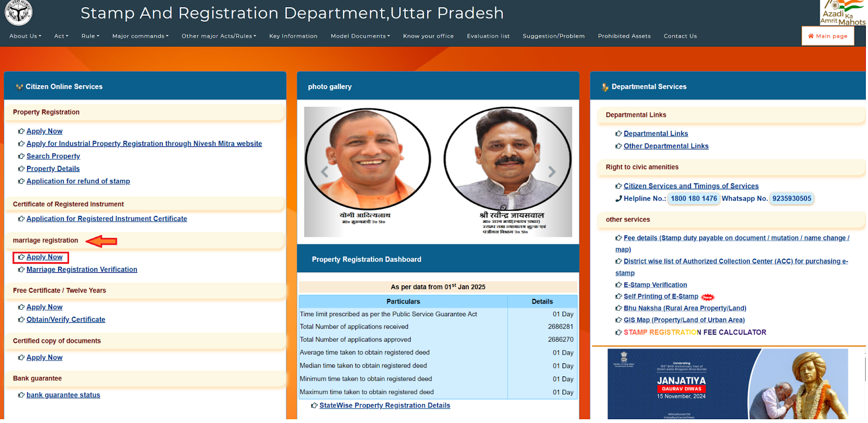Click the Uttar Pradesh government emblem logo
Image resolution: width=868 pixels, height=423 pixels.
(x=18, y=12)
